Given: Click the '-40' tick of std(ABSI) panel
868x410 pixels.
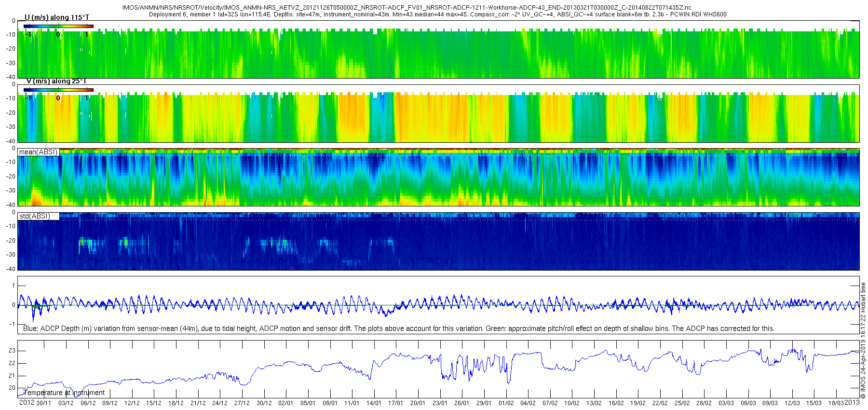Looking at the screenshot, I should 11,269.
